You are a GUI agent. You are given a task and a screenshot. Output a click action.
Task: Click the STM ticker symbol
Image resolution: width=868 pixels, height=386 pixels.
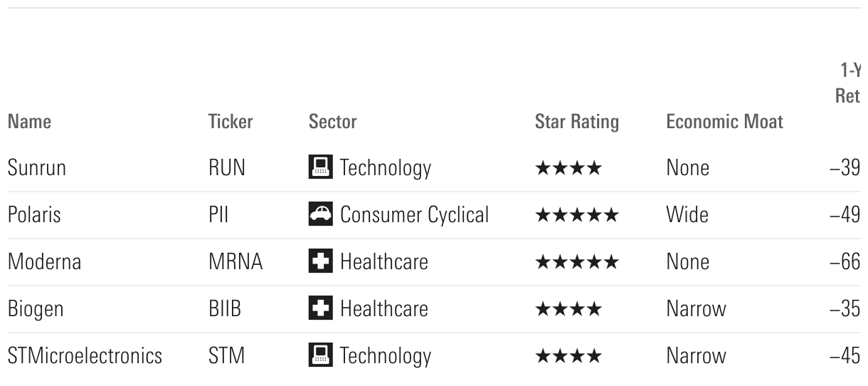tap(226, 356)
